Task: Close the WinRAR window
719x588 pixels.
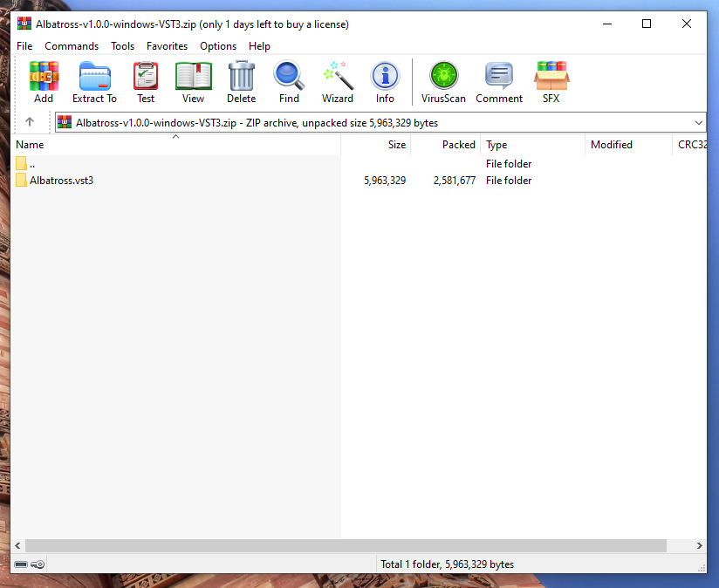Action: click(687, 24)
